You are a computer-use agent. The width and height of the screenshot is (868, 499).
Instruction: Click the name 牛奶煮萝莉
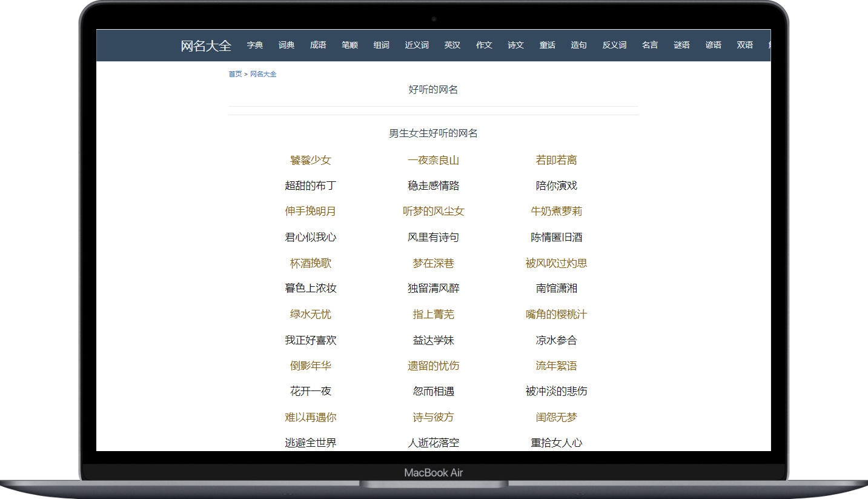(x=557, y=211)
